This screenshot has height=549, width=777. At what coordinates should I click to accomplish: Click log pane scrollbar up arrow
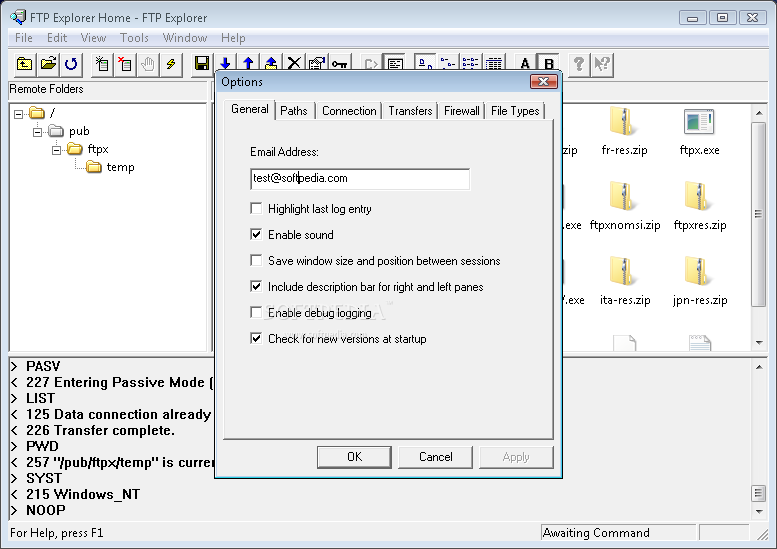[759, 367]
